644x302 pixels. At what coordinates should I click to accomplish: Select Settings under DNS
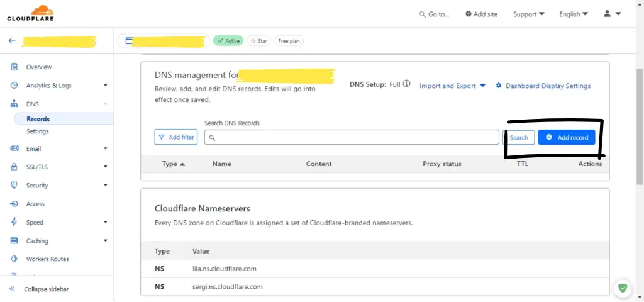(x=37, y=131)
